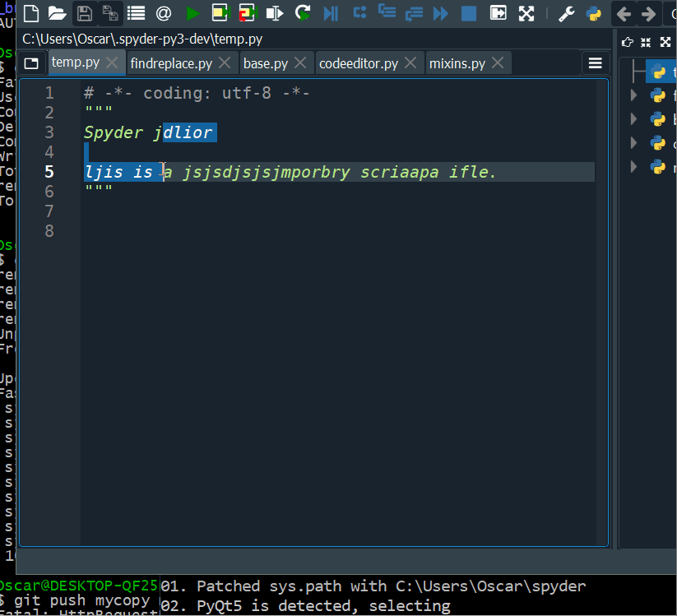Click 'git push mycopy' in terminal window

point(82,600)
